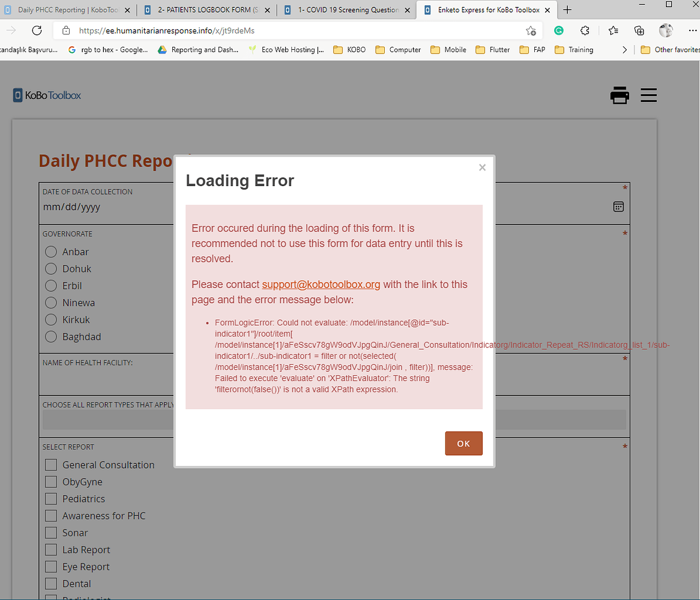Click the browser refresh icon
Viewport: 700px width, 600px height.
pos(37,31)
